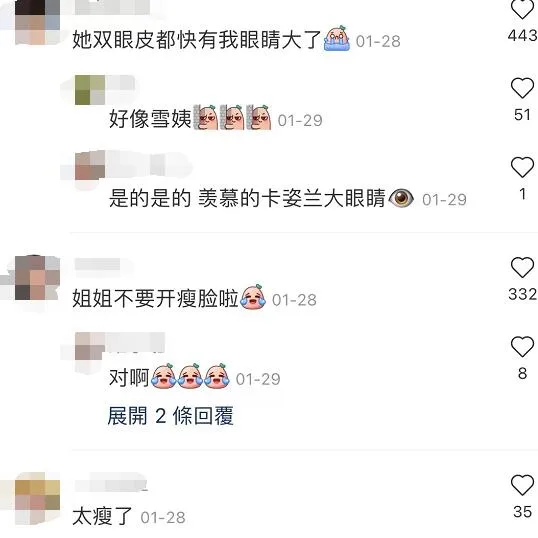
Task: Tap heart on 卡姿兰大眼睛 reply
Action: pyautogui.click(x=522, y=167)
